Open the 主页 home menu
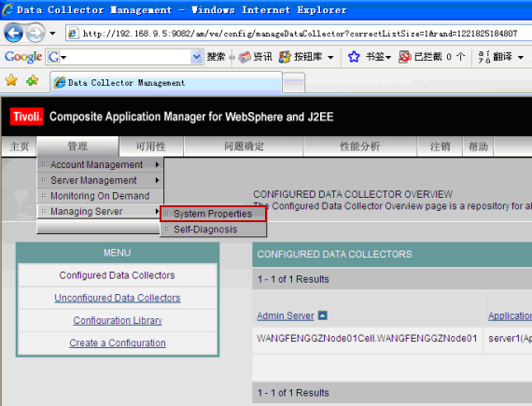The height and width of the screenshot is (406, 532). (x=19, y=147)
